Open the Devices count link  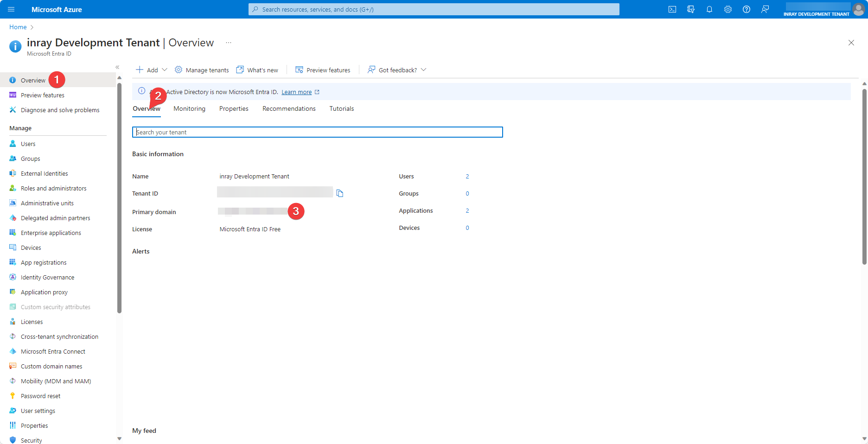[x=467, y=228]
